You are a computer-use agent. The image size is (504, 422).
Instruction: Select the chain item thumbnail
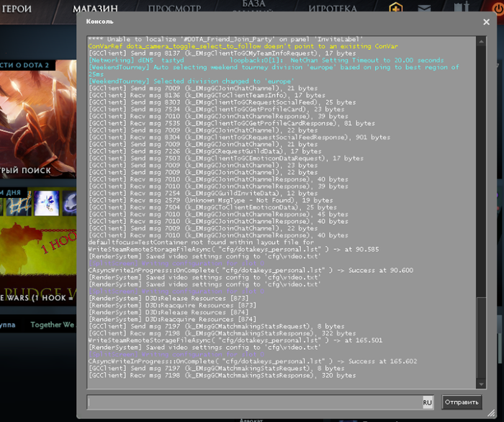(x=18, y=204)
